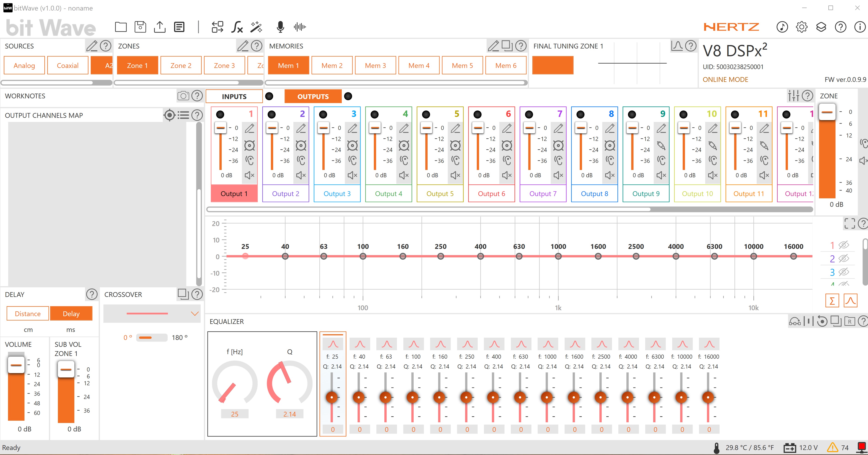Image resolution: width=868 pixels, height=455 pixels.
Task: Switch to the INPUTS tab
Action: coord(234,97)
